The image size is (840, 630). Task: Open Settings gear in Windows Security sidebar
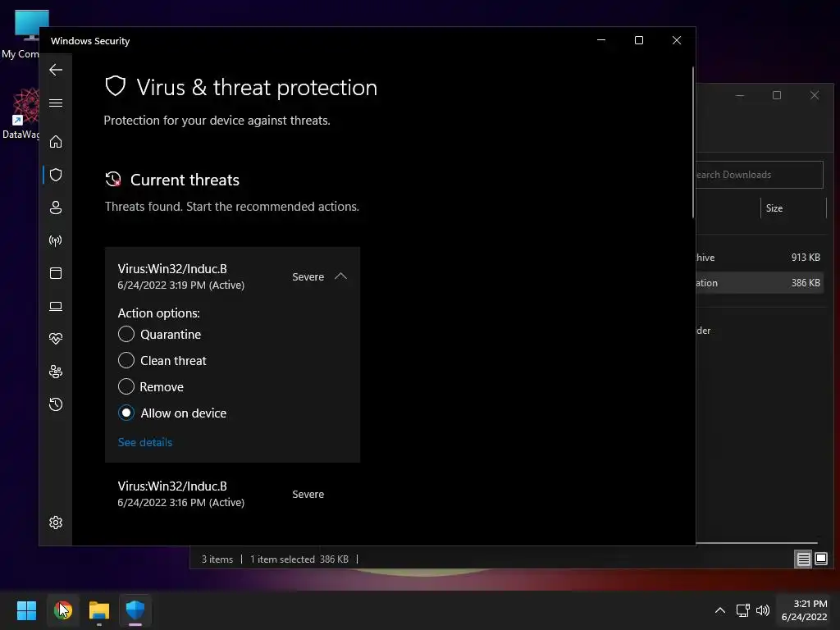[56, 523]
